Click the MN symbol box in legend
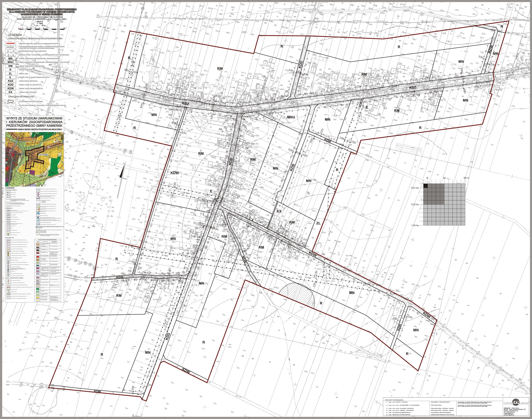 pos(11,58)
